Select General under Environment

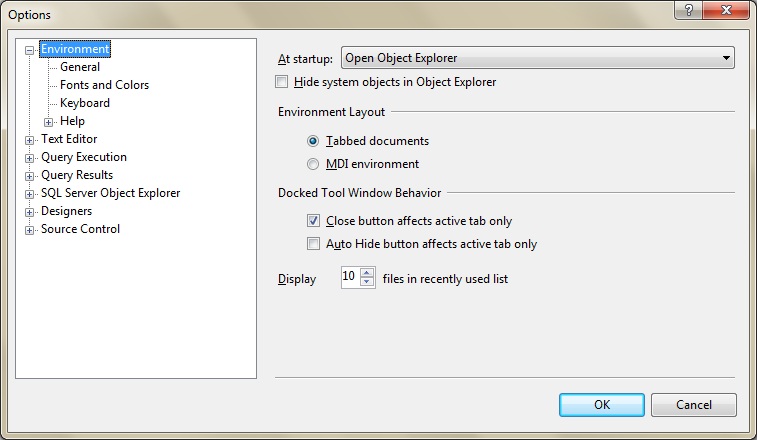80,67
